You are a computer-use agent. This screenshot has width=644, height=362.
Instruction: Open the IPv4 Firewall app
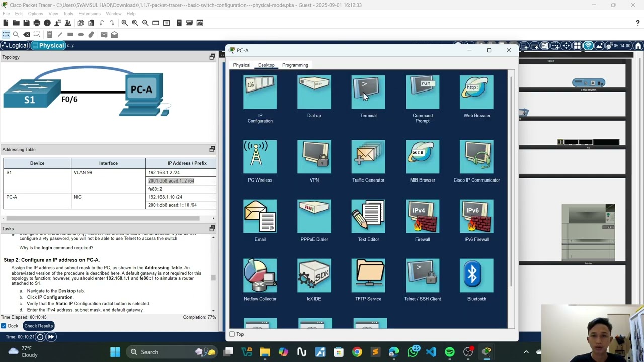pos(423,216)
